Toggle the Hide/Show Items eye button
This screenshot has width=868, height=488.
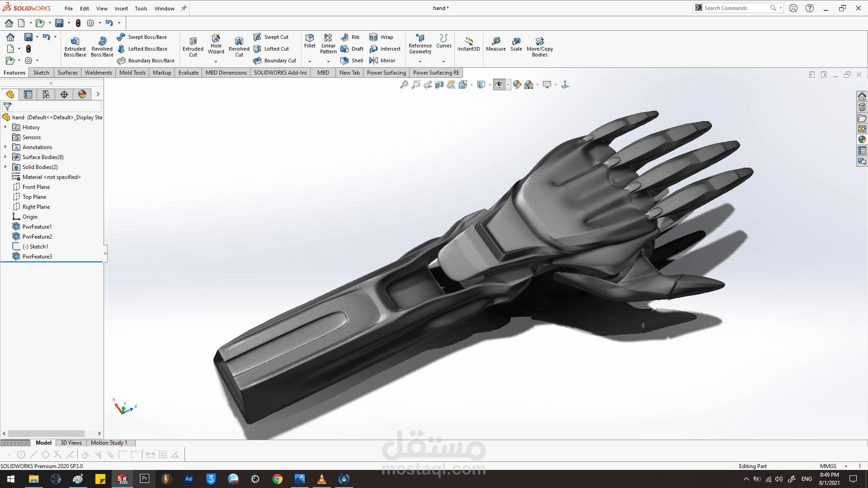499,84
